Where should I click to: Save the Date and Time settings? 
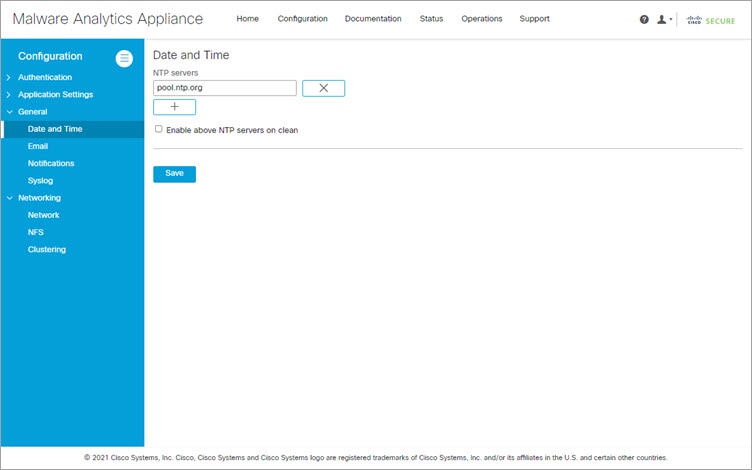click(175, 174)
